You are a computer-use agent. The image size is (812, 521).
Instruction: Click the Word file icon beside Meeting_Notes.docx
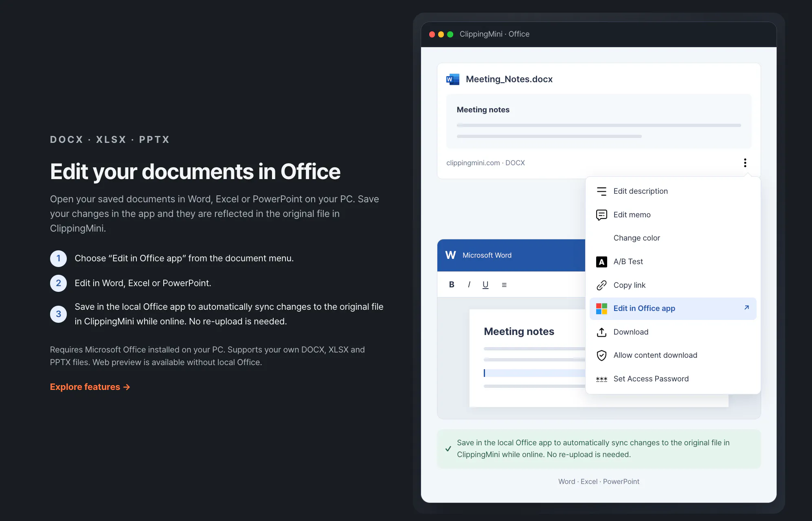[x=452, y=79]
